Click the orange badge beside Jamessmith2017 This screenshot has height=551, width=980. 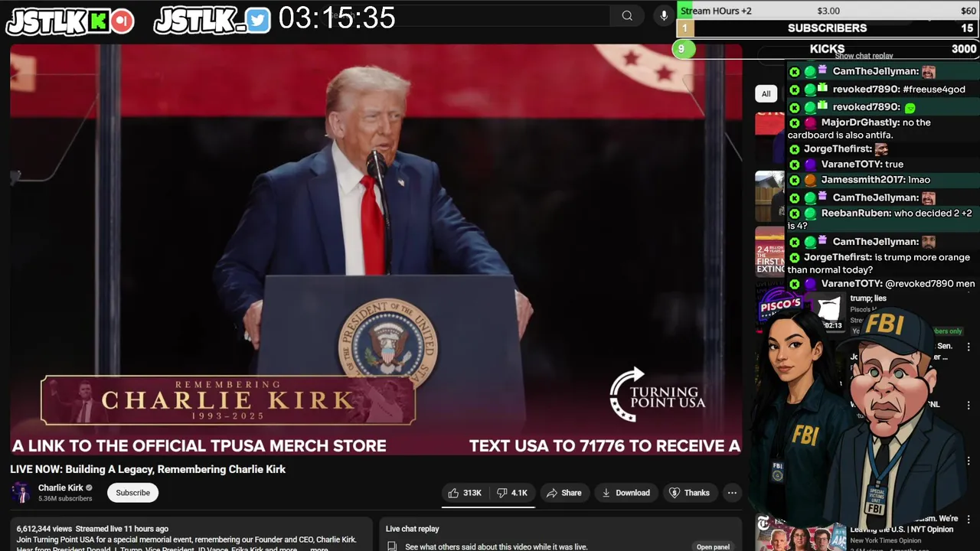[810, 180]
